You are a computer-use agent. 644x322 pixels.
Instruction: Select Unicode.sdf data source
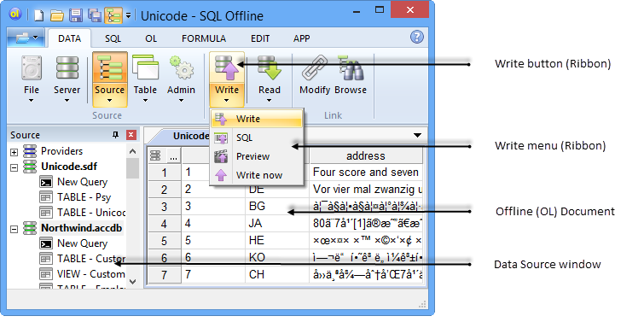point(69,167)
